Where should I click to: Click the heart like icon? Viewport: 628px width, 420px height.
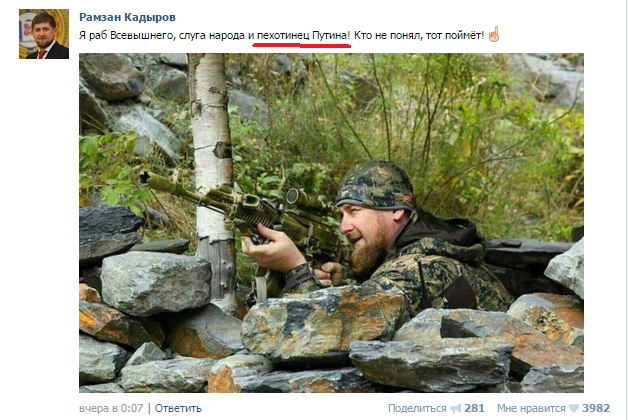574,408
